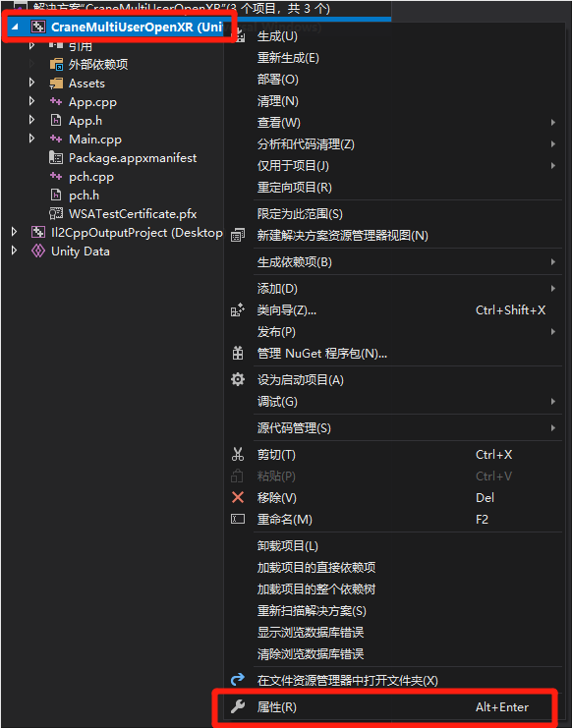Select WSATestCertificate.pfx in the tree
This screenshot has height=728, width=572.
[133, 213]
